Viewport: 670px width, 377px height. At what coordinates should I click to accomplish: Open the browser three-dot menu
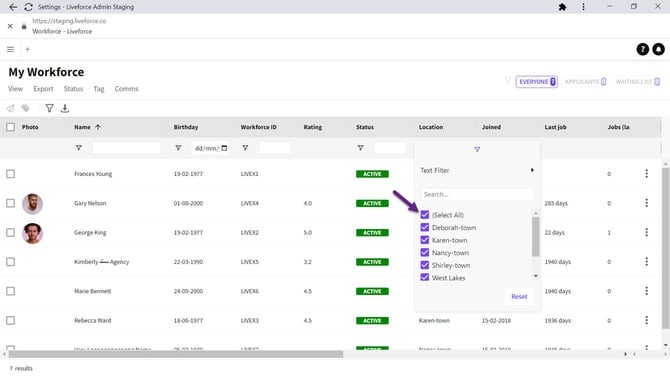click(x=583, y=7)
